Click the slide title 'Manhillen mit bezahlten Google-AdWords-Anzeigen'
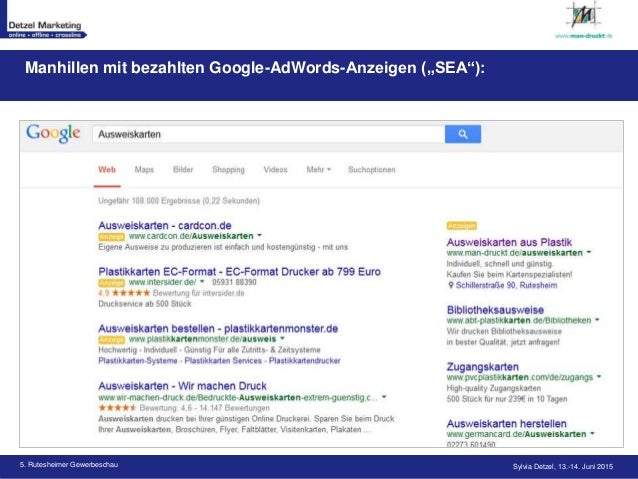638x479 pixels. [x=255, y=68]
